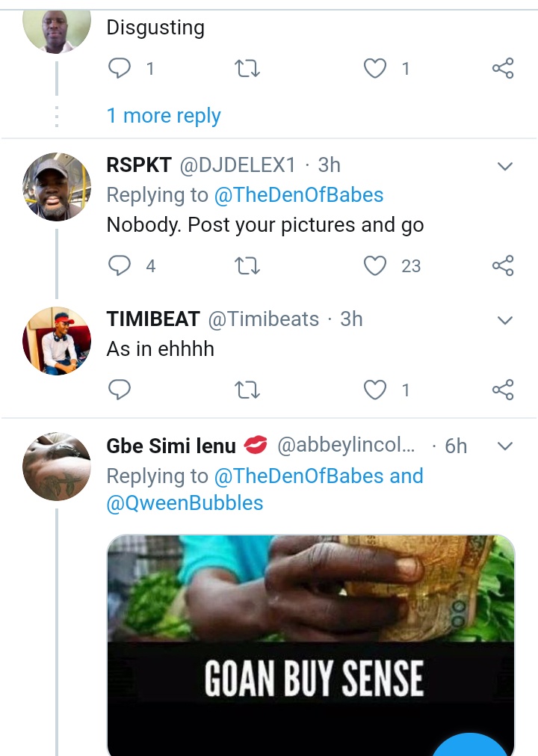The width and height of the screenshot is (538, 756).
Task: Open options chevron on TIMIBEAT's tweet
Action: tap(505, 320)
